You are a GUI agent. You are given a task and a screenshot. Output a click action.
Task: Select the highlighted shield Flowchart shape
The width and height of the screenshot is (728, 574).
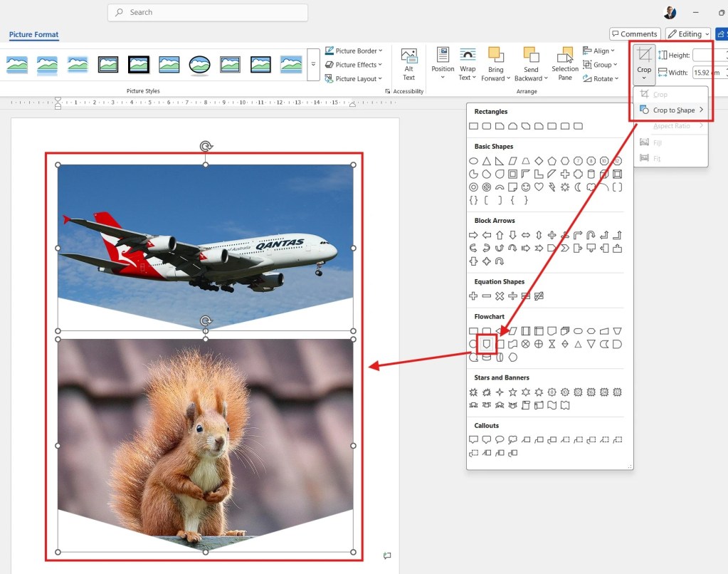(486, 343)
